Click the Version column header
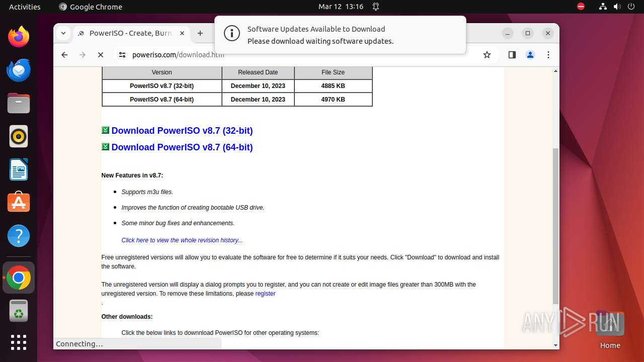644x362 pixels. [162, 72]
